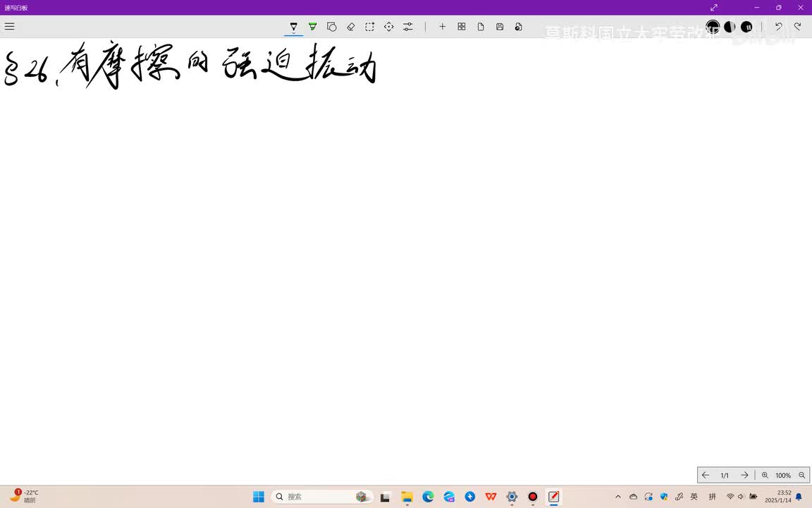The image size is (812, 508).
Task: Save the whiteboard with disk icon
Action: click(x=500, y=26)
